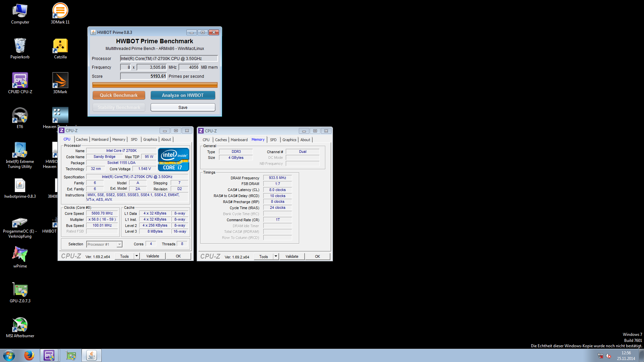Launch the Catzilla desktop shortcut

pos(60,49)
